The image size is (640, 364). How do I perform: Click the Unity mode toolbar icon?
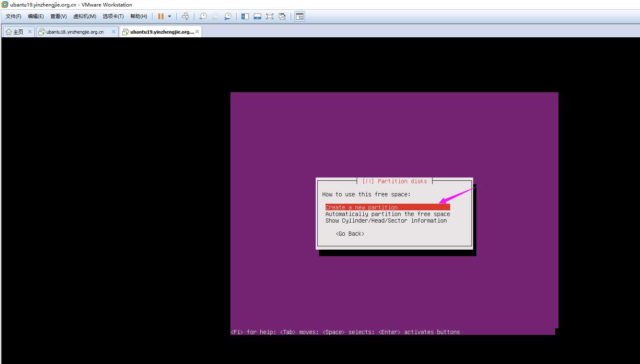coord(282,16)
